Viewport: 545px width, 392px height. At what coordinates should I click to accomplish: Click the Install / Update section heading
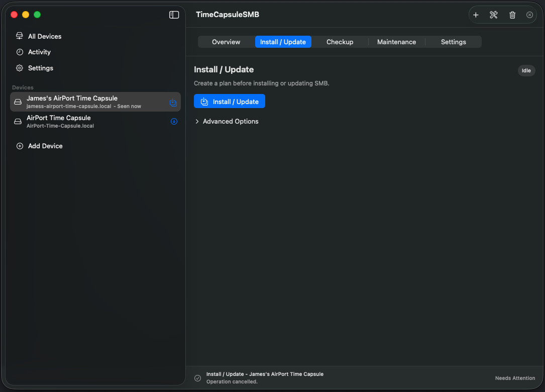click(224, 69)
